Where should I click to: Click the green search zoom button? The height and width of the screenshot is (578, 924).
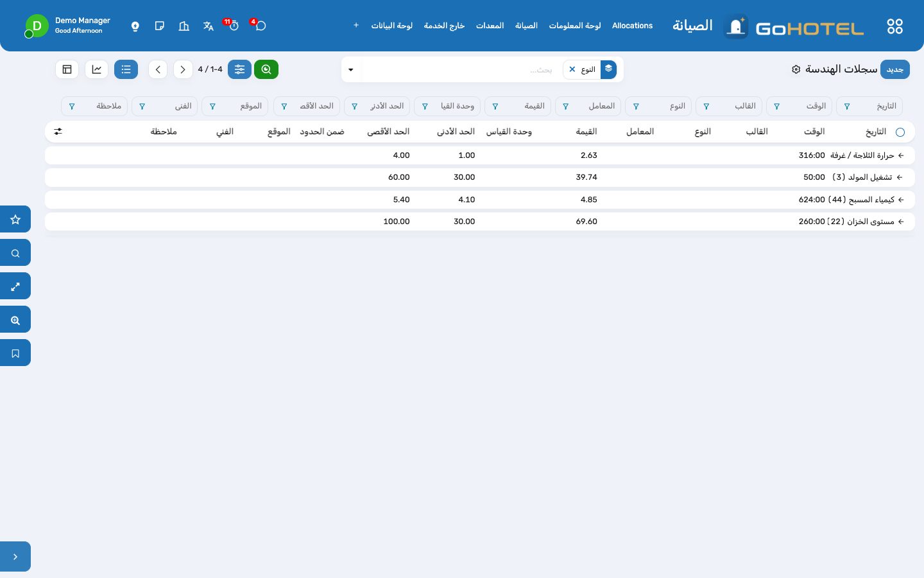coord(266,69)
